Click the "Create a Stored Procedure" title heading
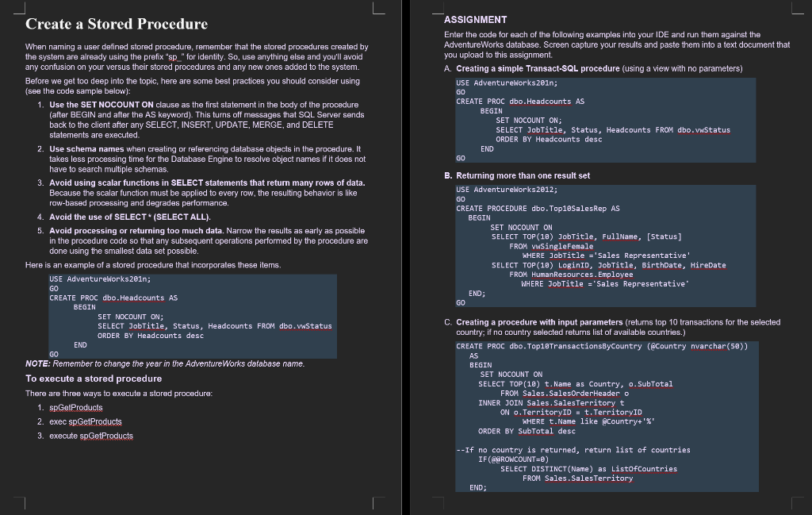The image size is (812, 515). [117, 24]
